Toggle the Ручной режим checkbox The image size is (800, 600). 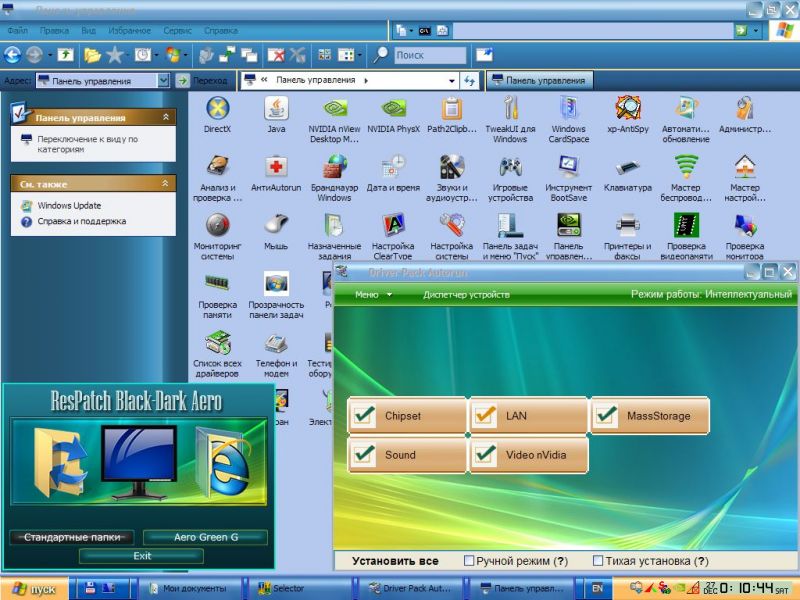coord(470,561)
